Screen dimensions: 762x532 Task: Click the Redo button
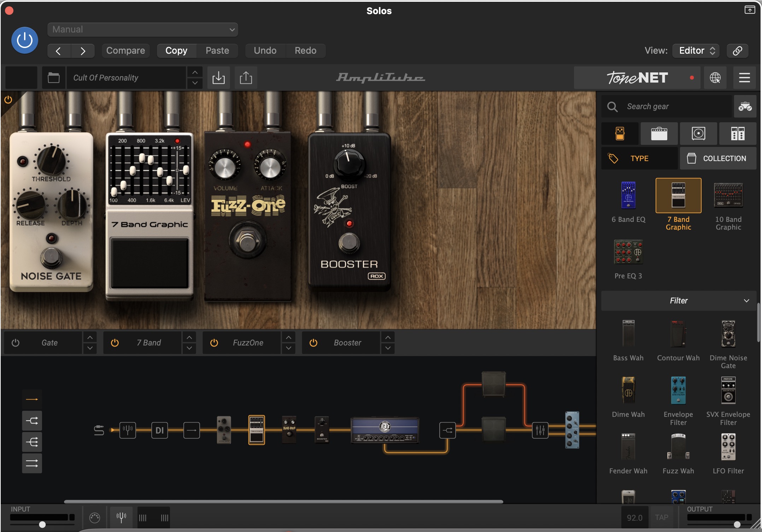pyautogui.click(x=306, y=51)
